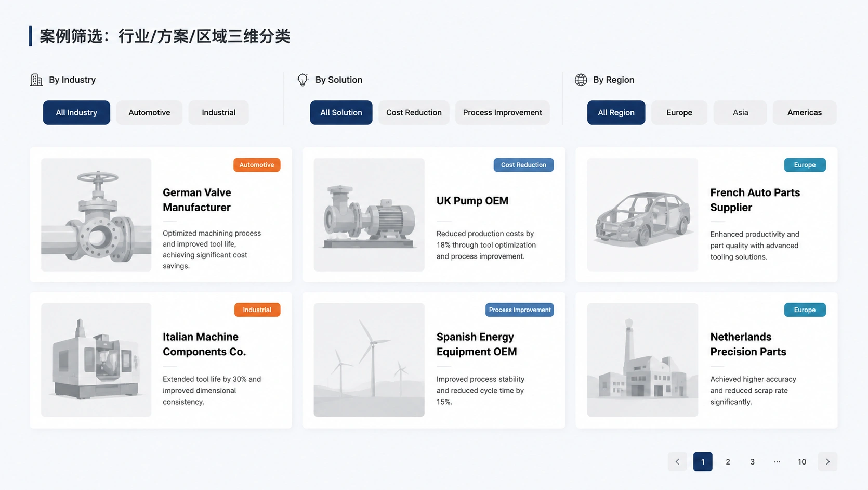The height and width of the screenshot is (490, 868).
Task: Open the car body frame thumbnail
Action: pos(642,215)
